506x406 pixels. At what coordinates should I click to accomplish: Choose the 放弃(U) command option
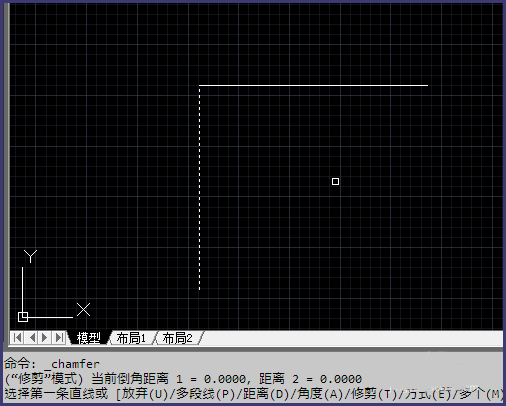144,394
